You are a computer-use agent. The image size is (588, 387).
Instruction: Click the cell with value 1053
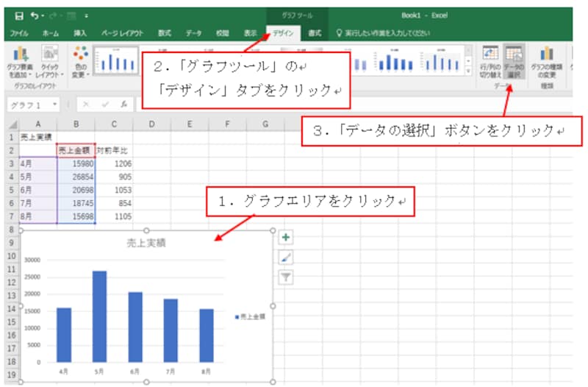click(114, 190)
